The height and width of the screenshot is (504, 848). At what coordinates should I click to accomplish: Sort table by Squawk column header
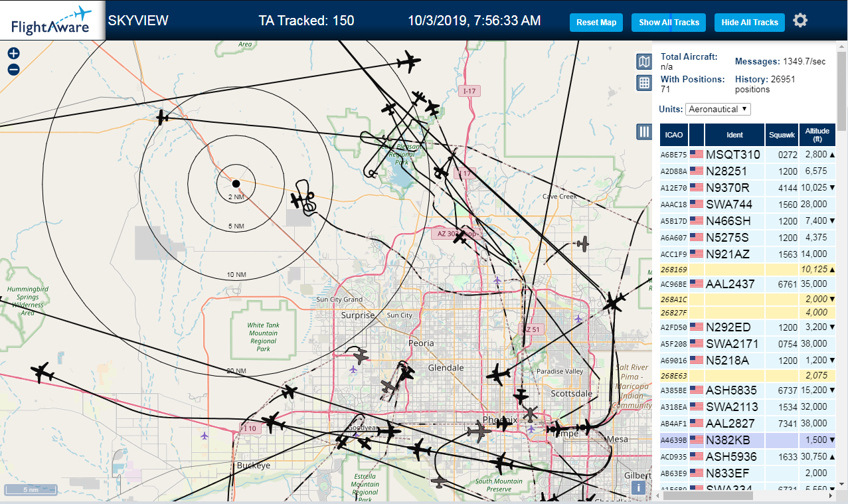(x=782, y=135)
